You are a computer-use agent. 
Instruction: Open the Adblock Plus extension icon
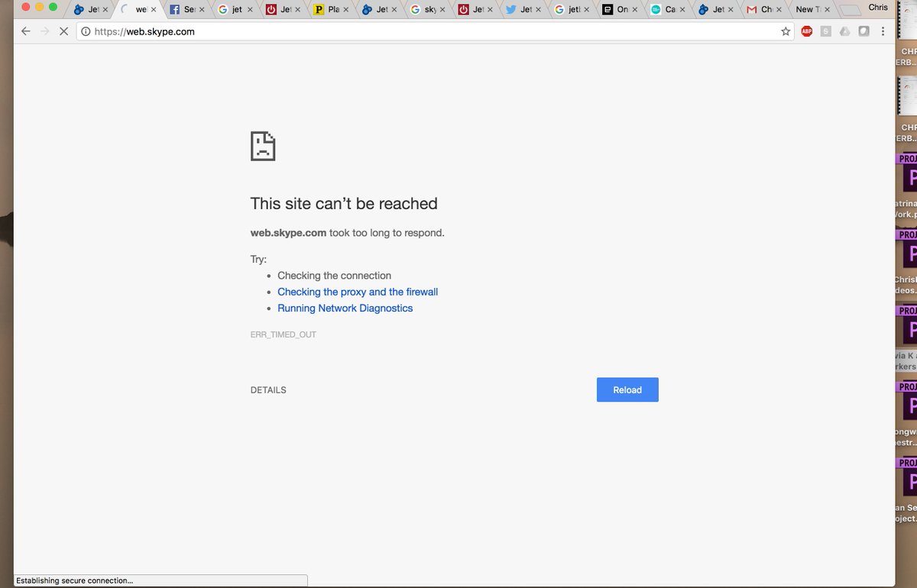(807, 31)
